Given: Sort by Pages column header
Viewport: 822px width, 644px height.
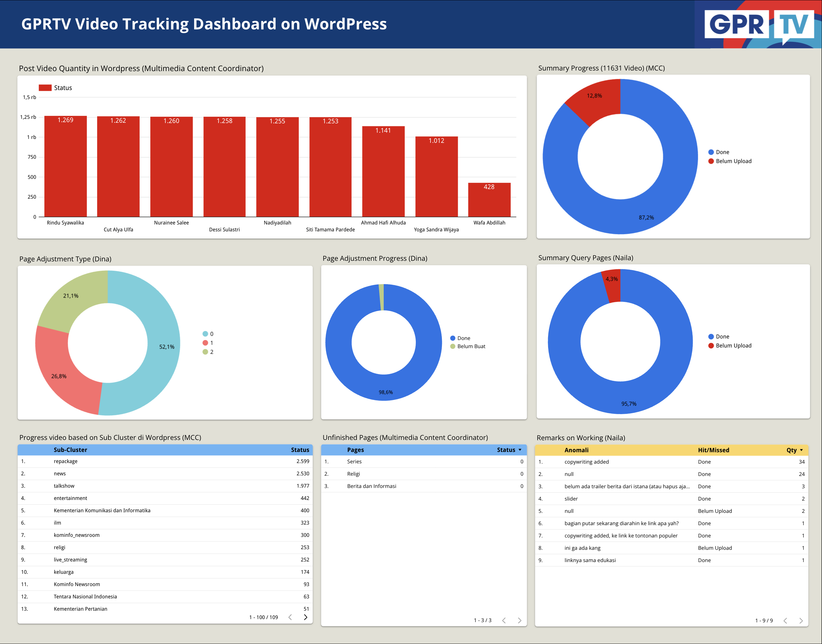Looking at the screenshot, I should [x=355, y=450].
